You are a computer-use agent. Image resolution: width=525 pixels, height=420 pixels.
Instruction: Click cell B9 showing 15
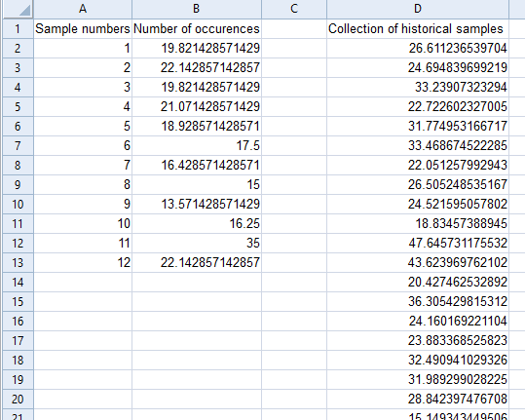tap(197, 184)
